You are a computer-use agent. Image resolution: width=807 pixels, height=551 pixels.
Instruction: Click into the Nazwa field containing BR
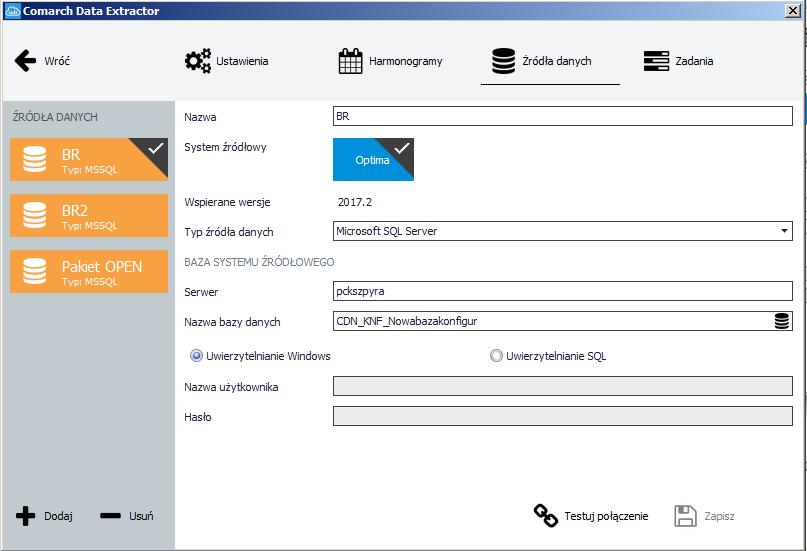(563, 116)
